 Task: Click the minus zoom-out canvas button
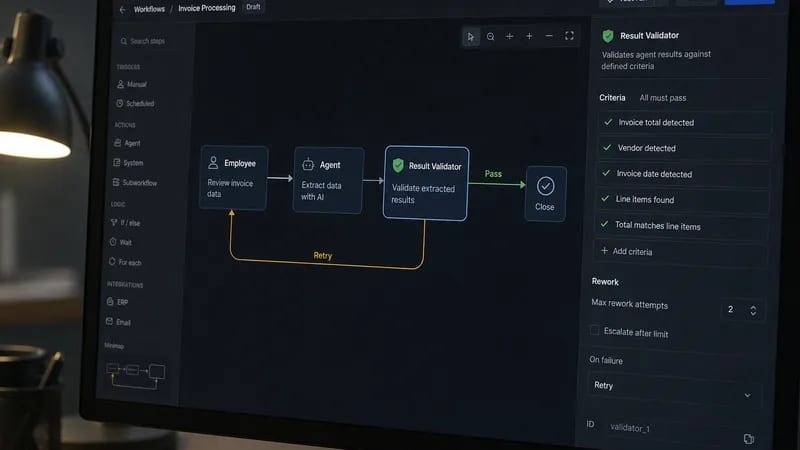549,36
